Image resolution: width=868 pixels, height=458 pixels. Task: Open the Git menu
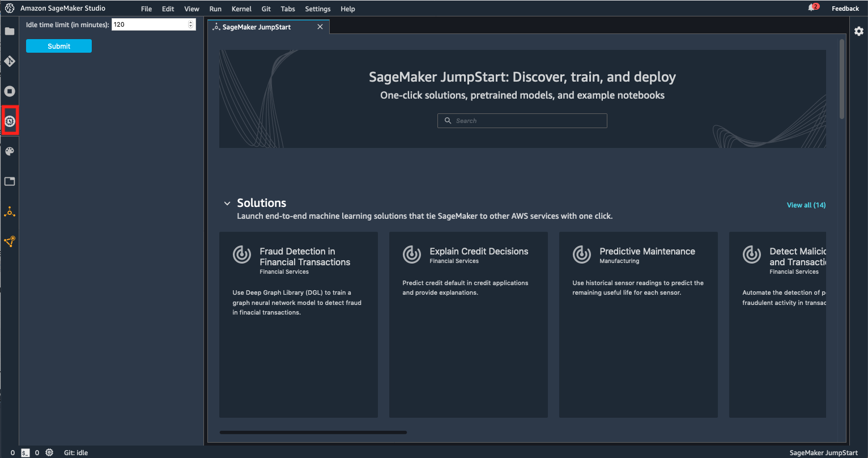(x=266, y=9)
